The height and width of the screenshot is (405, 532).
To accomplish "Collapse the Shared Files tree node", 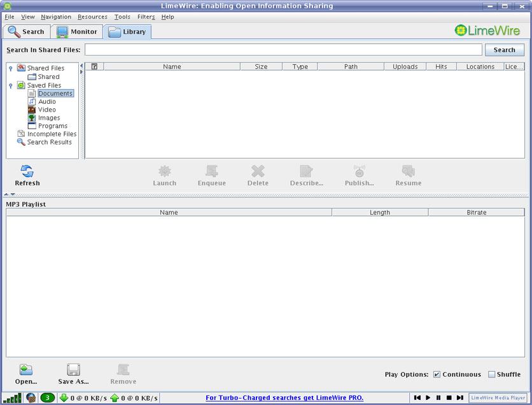I will (x=11, y=69).
